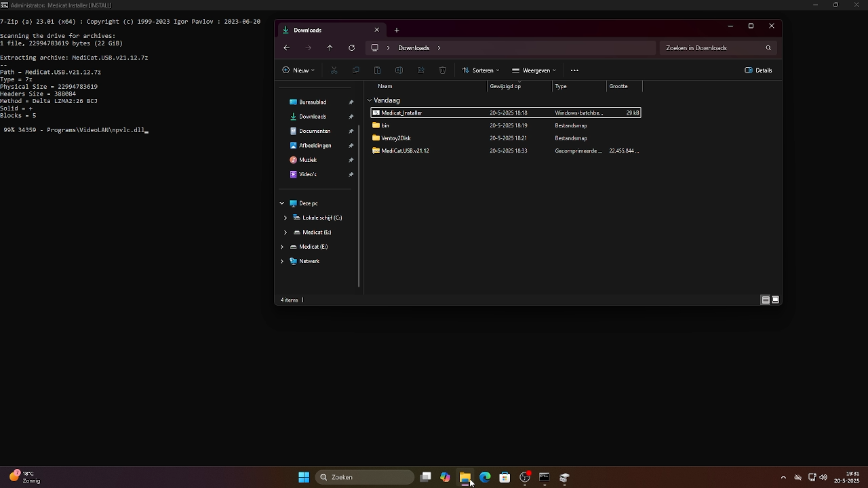
Task: Unpin Bureaublad using its pin icon
Action: coord(351,102)
